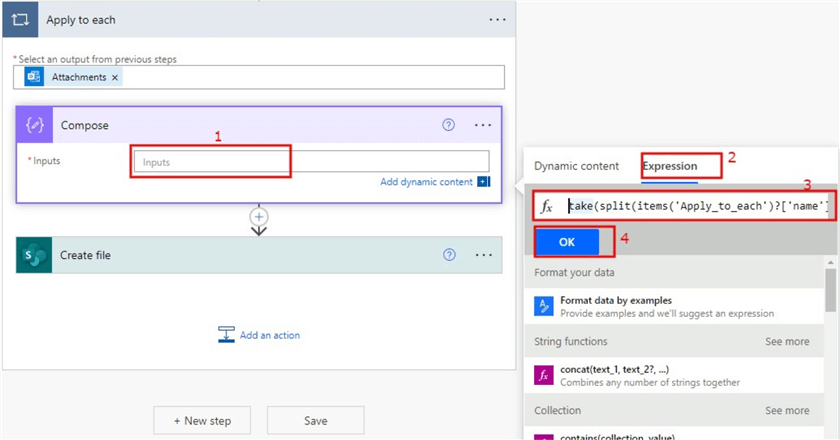The width and height of the screenshot is (840, 440).
Task: Click the Apply to each loop icon
Action: coord(20,20)
